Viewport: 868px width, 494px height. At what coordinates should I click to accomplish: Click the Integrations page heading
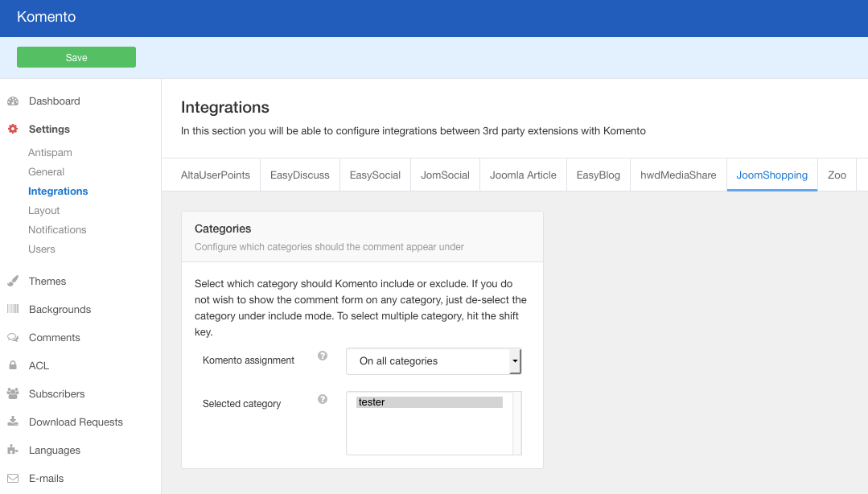click(224, 107)
